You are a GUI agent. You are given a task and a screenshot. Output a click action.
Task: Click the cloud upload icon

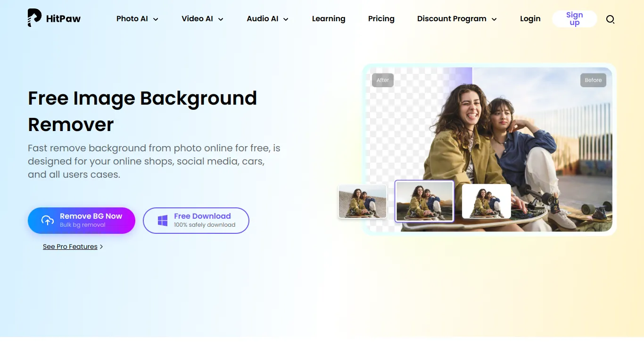pos(48,220)
